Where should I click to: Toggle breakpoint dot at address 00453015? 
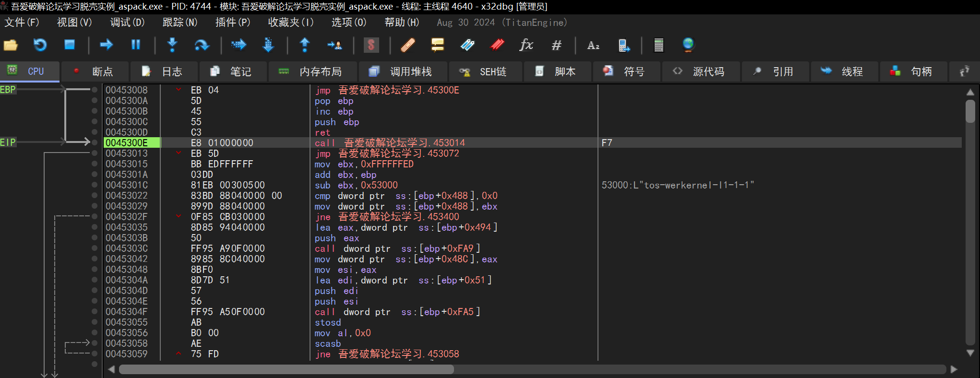tap(95, 164)
